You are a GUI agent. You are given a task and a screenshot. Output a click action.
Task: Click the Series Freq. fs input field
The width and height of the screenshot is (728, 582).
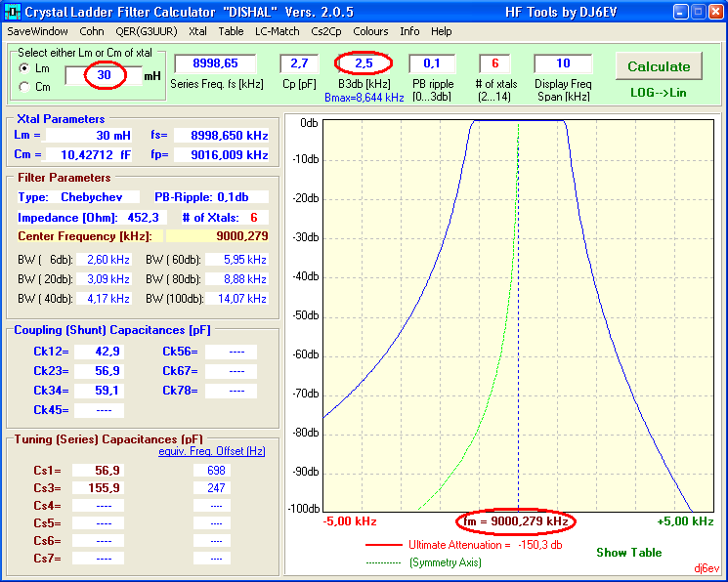pyautogui.click(x=215, y=63)
